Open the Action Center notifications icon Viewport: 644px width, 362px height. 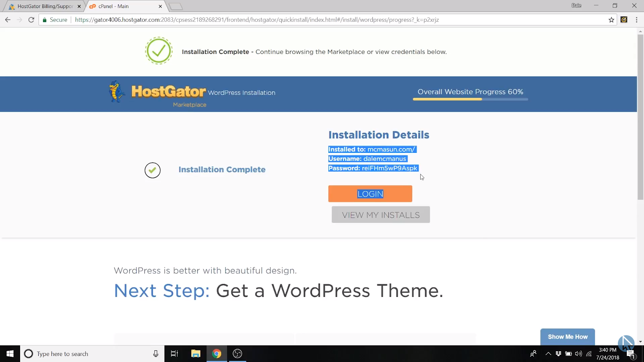click(631, 354)
